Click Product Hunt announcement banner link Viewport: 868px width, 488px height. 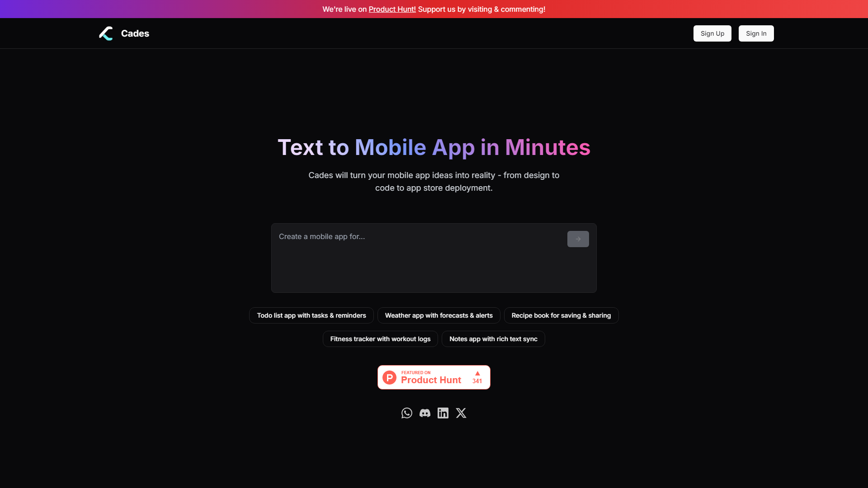click(392, 9)
